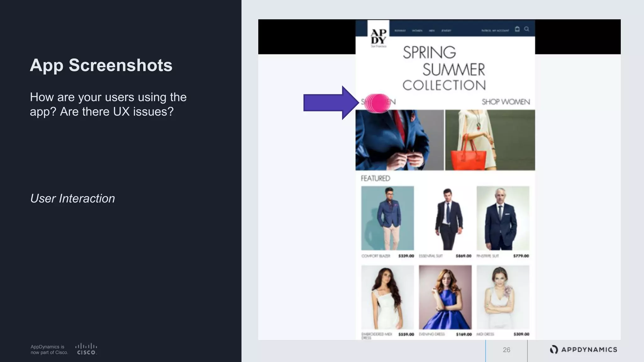Click the pink touch indicator circle
The width and height of the screenshot is (644, 362).
tap(377, 103)
